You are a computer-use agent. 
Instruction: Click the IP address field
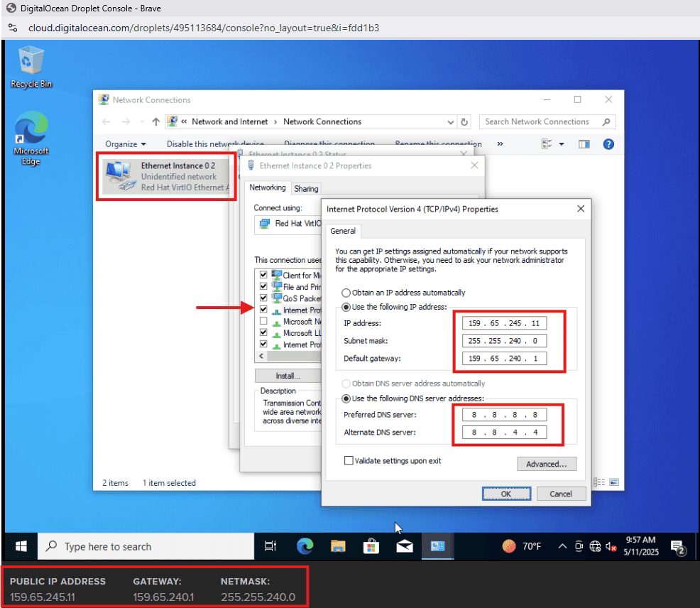pos(505,323)
